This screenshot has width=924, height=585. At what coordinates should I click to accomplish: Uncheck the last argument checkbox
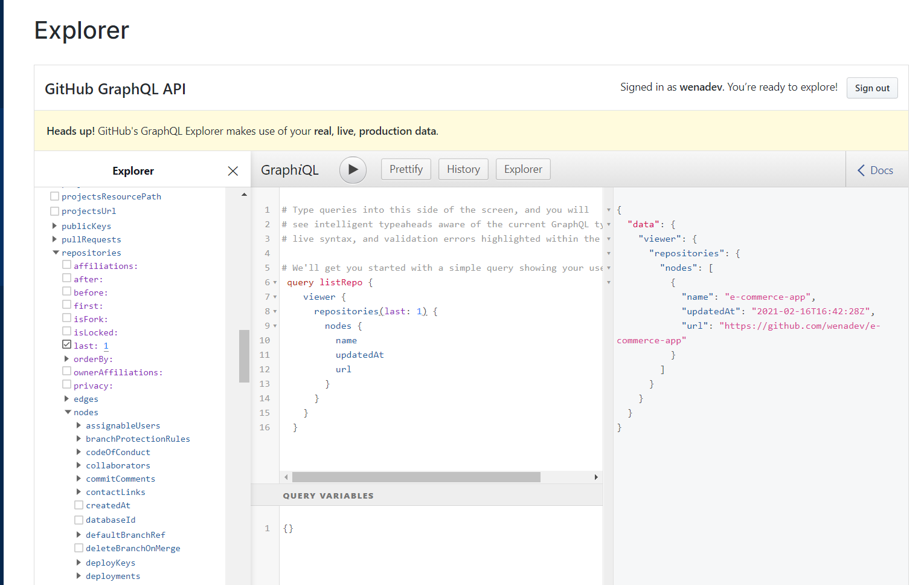(67, 344)
